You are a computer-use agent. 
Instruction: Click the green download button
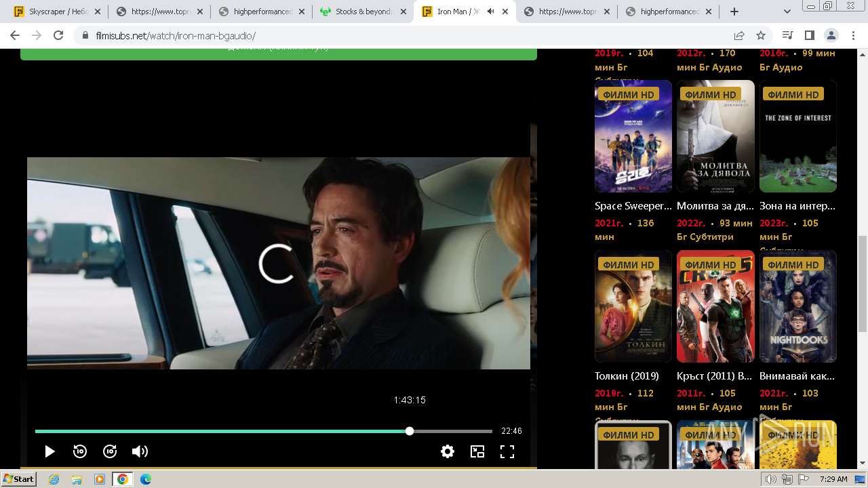pyautogui.click(x=279, y=54)
